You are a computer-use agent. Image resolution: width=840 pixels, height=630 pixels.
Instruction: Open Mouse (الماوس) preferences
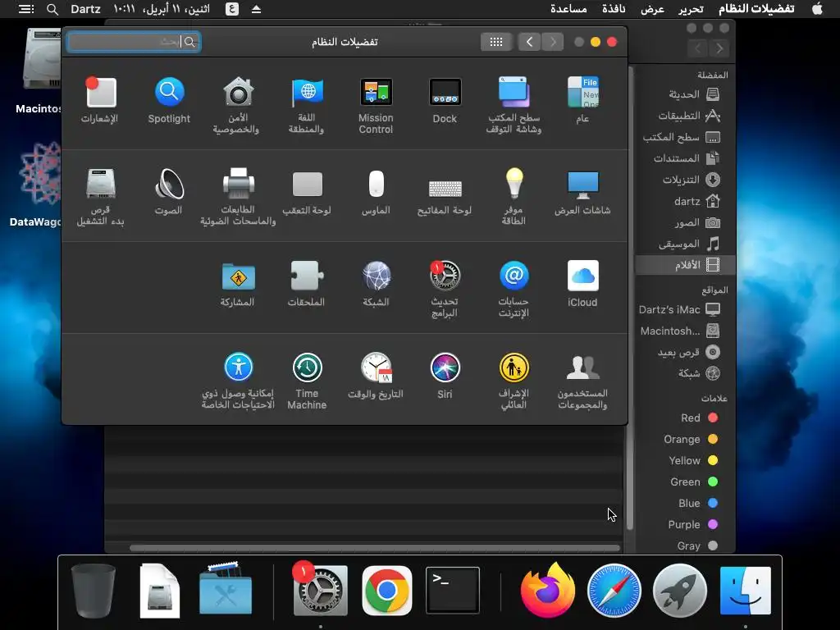click(x=376, y=192)
